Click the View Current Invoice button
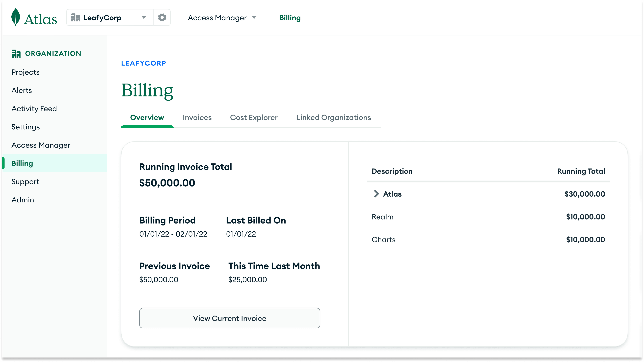 pos(229,318)
